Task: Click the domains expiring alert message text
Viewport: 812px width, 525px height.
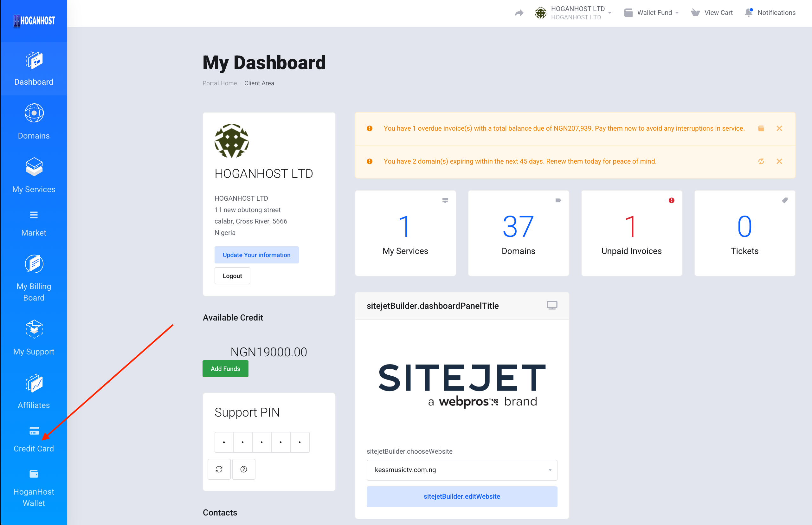Action: tap(520, 161)
